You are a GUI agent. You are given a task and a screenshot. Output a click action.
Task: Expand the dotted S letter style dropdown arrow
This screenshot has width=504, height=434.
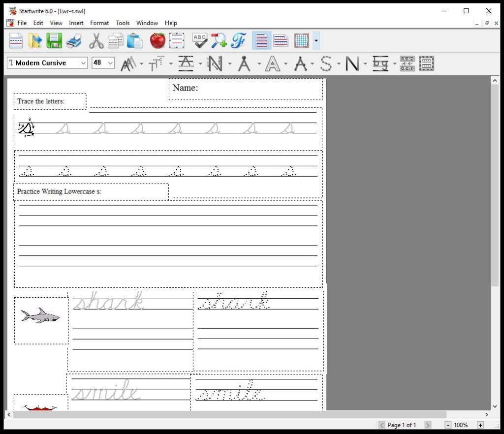[339, 63]
